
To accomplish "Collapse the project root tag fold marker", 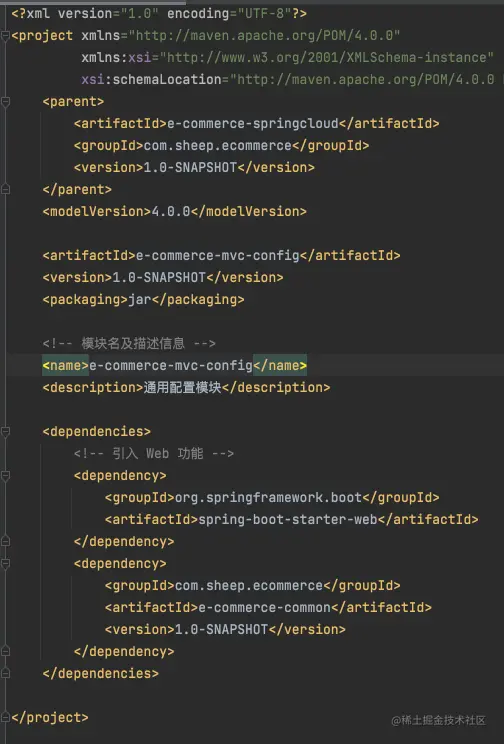I will click(5, 36).
